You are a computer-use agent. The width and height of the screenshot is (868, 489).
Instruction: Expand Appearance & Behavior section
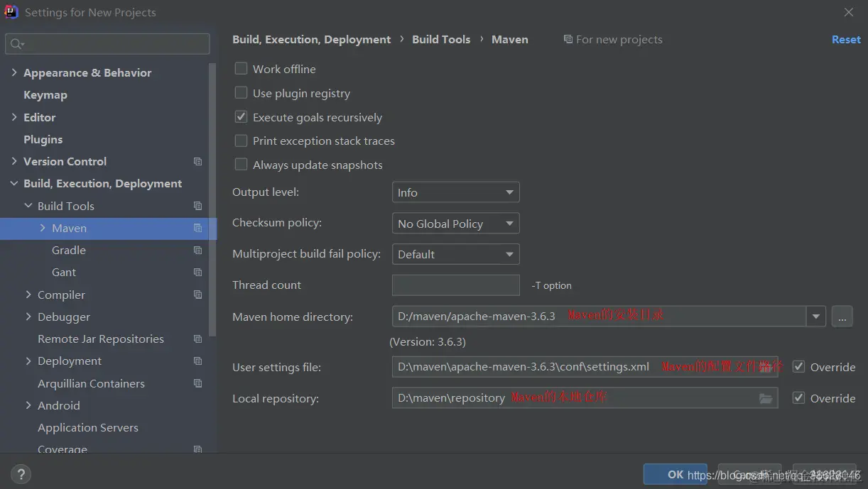tap(14, 72)
